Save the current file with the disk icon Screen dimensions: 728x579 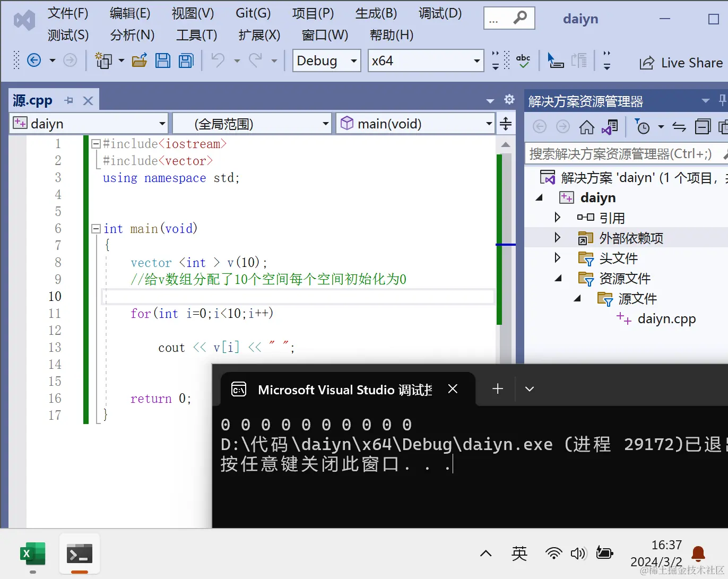tap(163, 61)
